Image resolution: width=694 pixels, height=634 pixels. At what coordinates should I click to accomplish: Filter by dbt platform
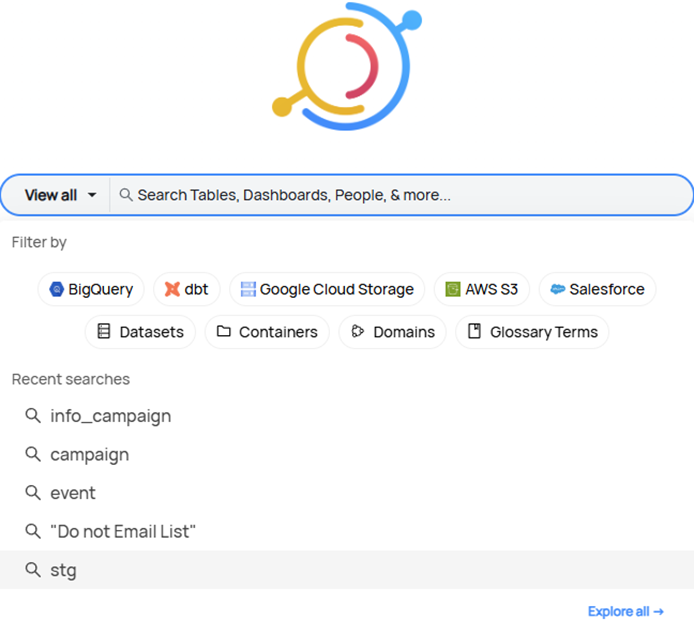186,289
